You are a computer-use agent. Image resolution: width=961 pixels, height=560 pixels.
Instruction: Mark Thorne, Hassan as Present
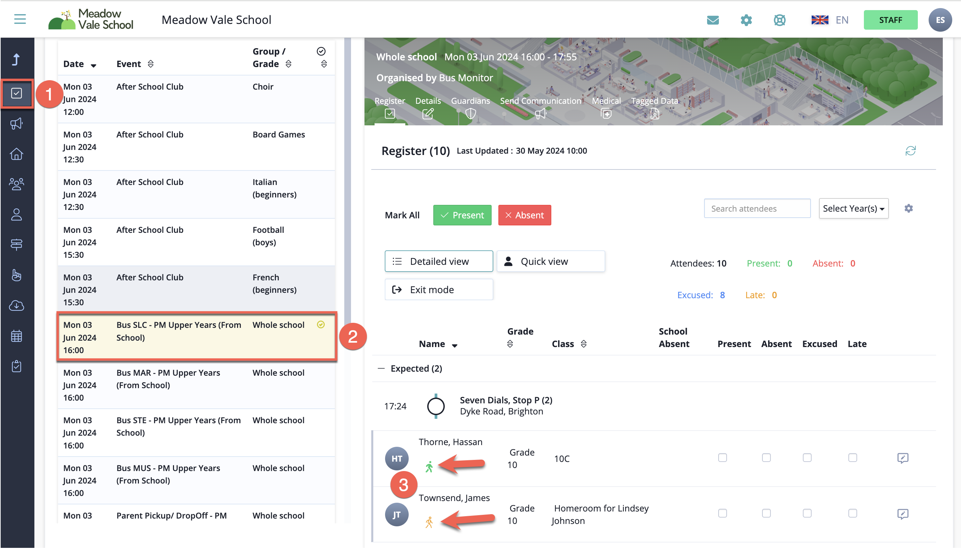pyautogui.click(x=722, y=458)
